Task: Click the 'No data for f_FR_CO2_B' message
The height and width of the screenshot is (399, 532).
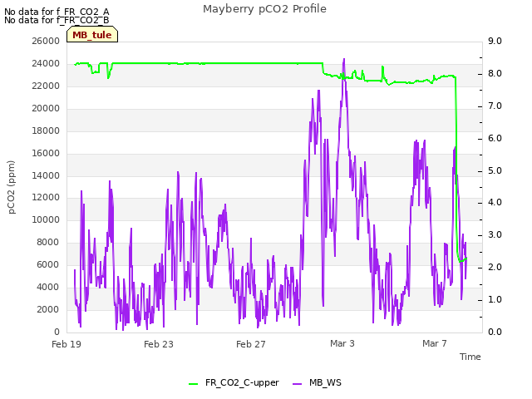Action: pyautogui.click(x=57, y=20)
